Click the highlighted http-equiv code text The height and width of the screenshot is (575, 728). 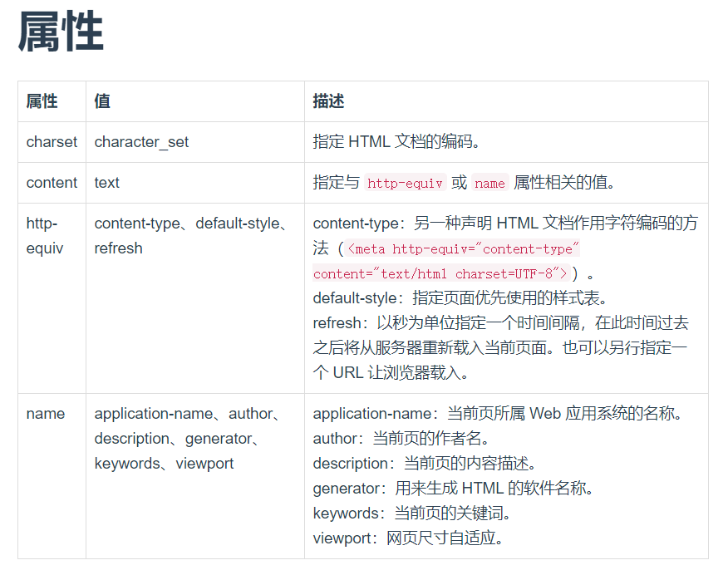pos(404,182)
